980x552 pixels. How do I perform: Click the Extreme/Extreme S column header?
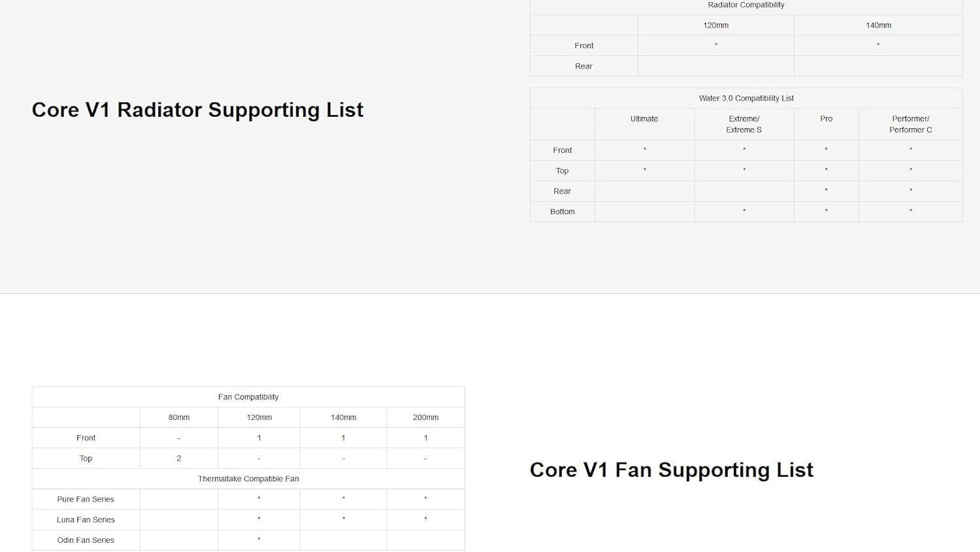tap(744, 124)
